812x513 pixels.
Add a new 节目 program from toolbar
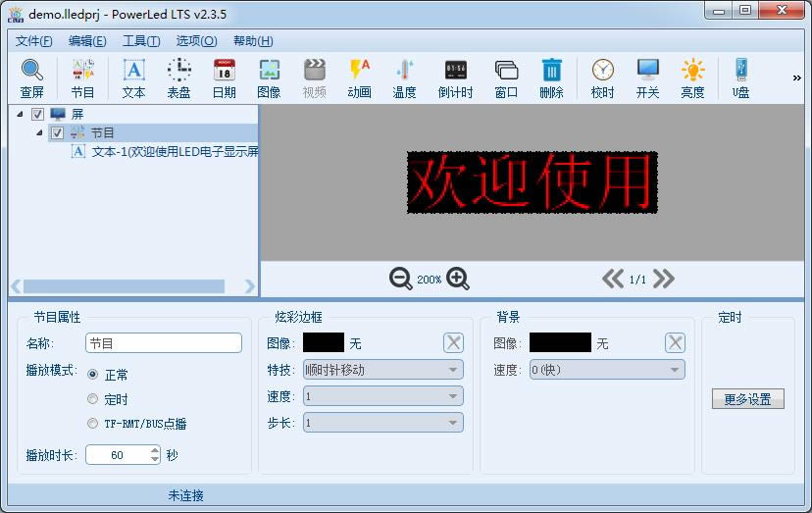(82, 78)
